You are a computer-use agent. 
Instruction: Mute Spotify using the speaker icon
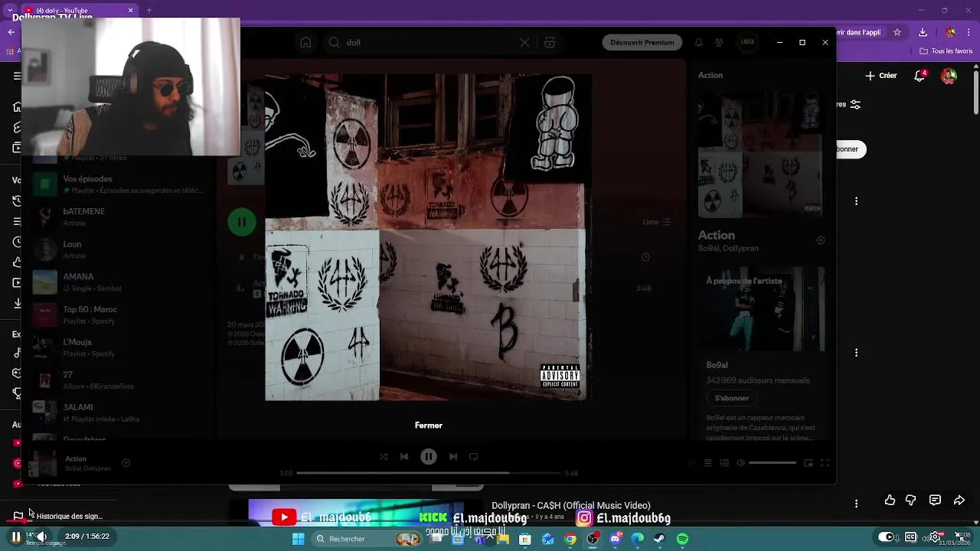point(740,463)
